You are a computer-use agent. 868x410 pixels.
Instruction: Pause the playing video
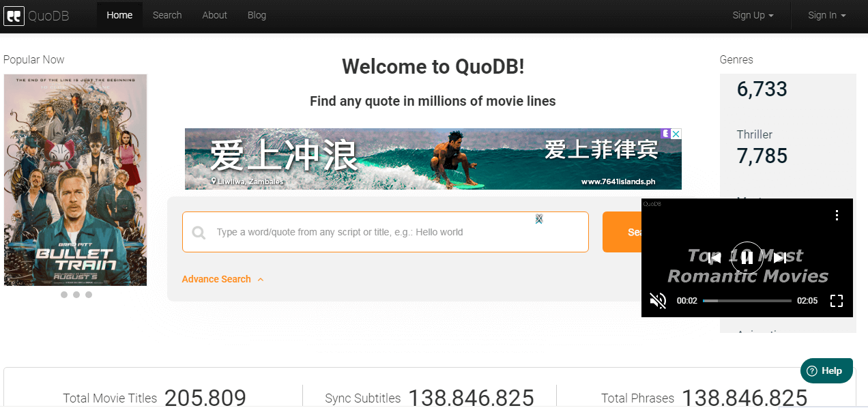pos(747,257)
